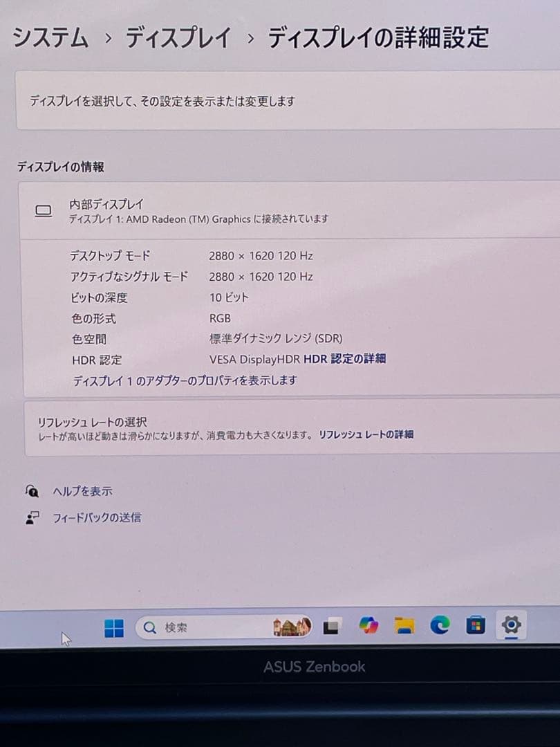The image size is (560, 747).
Task: Click inside the 検索 search field
Action: pyautogui.click(x=207, y=628)
